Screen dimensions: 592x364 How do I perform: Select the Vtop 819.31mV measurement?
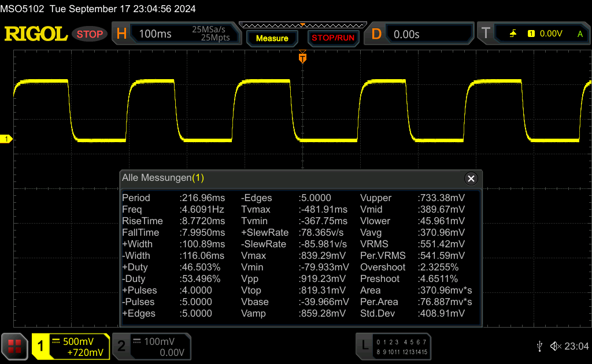(x=293, y=290)
